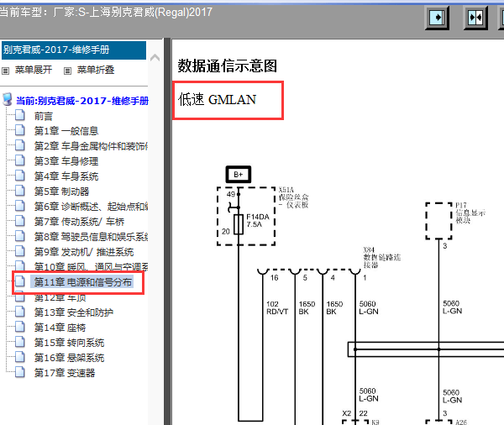This screenshot has width=504, height=425.
Task: Open 第13章 安全和防护 chapter
Action: (74, 312)
